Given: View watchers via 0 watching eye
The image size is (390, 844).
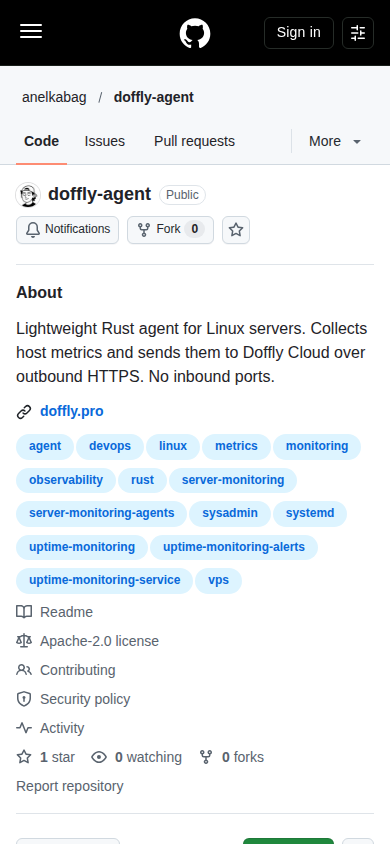Looking at the screenshot, I should pyautogui.click(x=136, y=757).
